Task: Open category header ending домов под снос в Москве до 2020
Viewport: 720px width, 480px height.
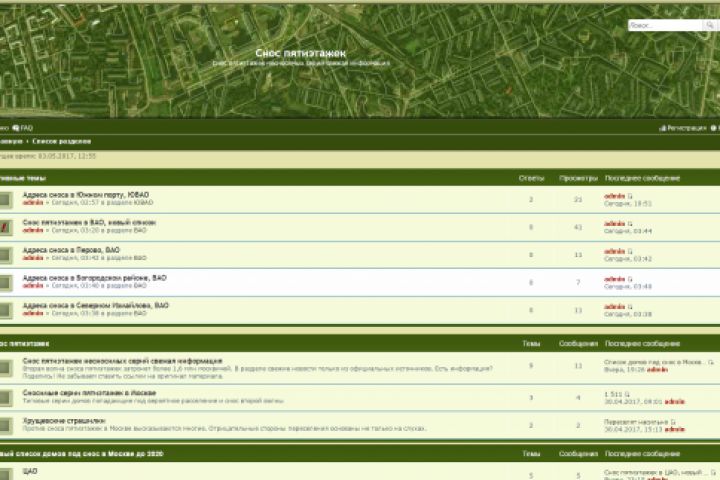Action: [82, 454]
